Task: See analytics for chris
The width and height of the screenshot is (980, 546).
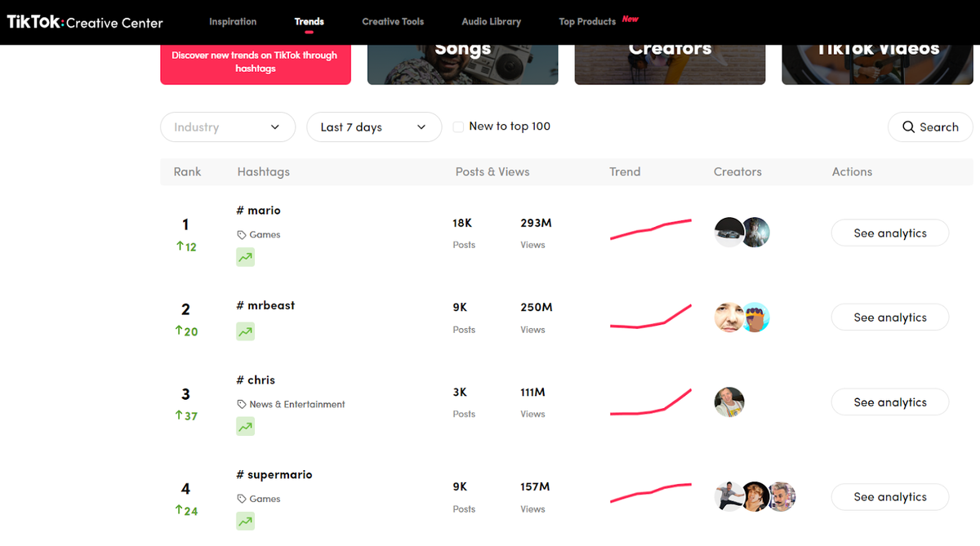Action: pos(890,402)
